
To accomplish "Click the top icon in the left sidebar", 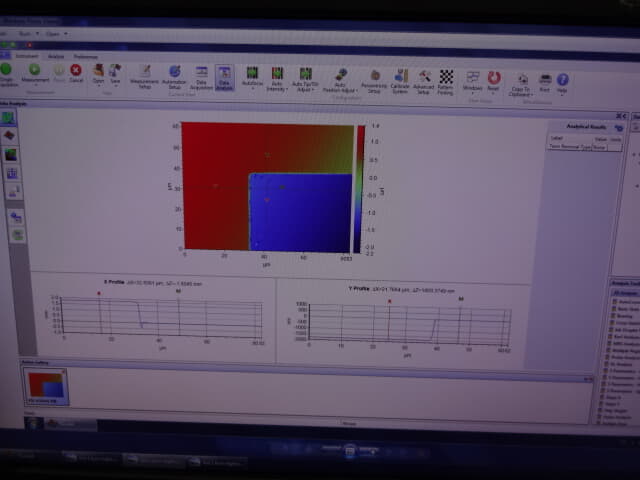I will click(x=10, y=117).
